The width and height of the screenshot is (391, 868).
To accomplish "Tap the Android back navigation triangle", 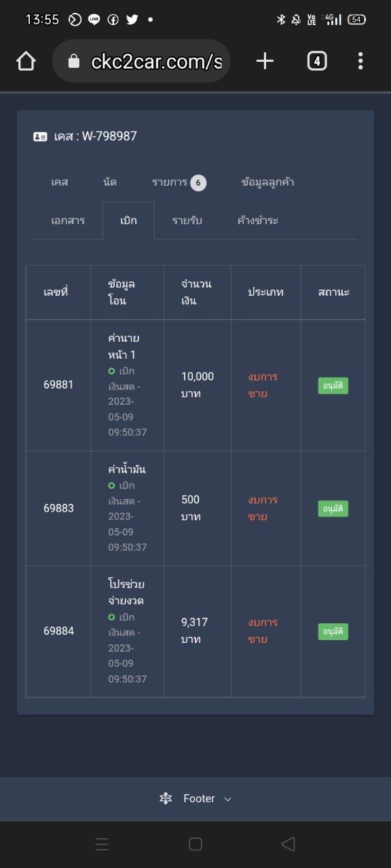I will 288,844.
